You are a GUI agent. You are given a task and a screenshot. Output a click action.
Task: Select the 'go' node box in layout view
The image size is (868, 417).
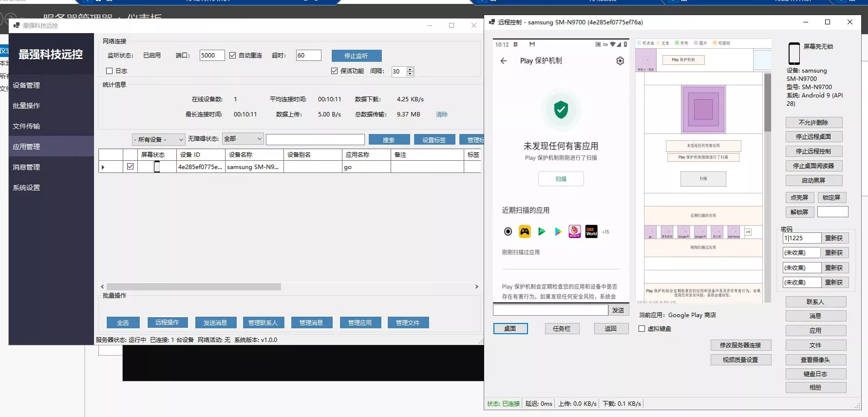[650, 232]
